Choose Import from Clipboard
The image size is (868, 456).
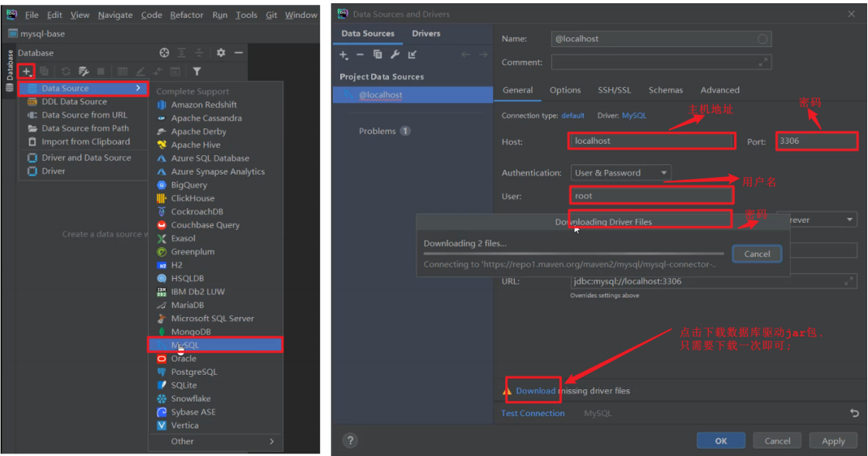point(84,141)
